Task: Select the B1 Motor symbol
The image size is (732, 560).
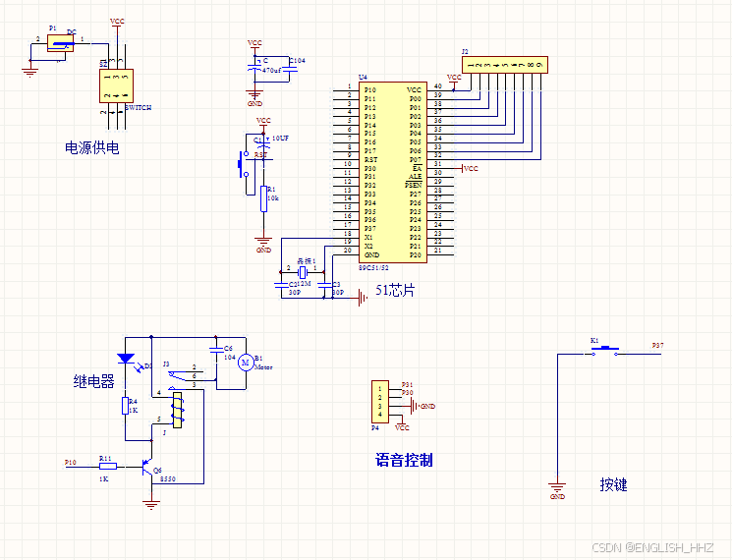Action: point(246,363)
